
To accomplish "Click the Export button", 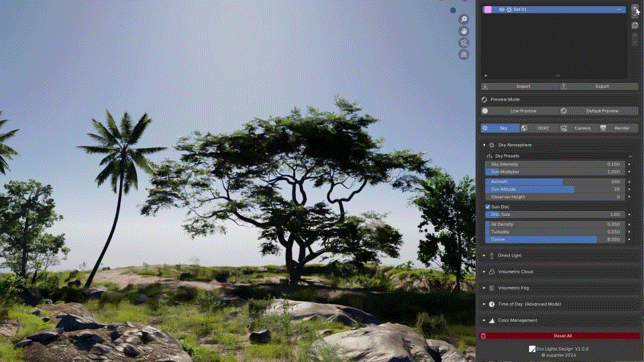I will 599,86.
